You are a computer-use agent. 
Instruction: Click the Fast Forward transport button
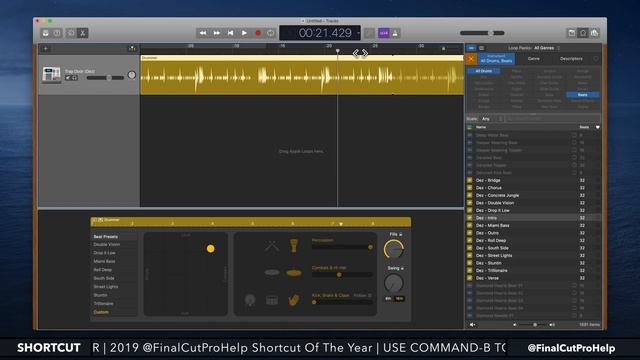pos(217,33)
